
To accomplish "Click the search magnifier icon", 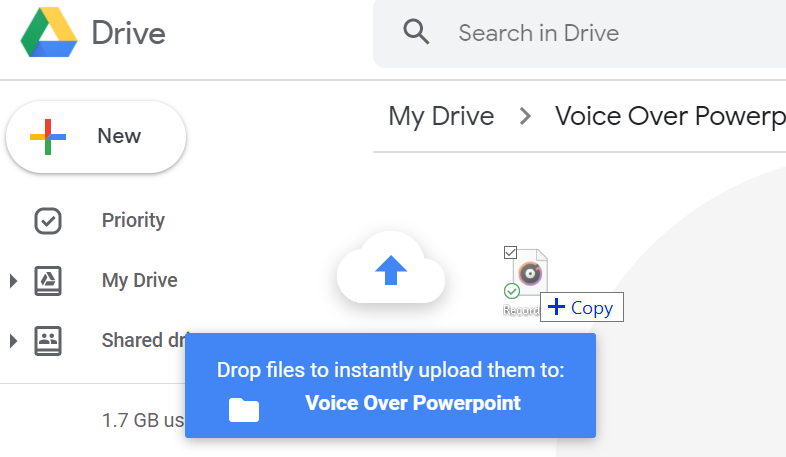I will (x=416, y=32).
